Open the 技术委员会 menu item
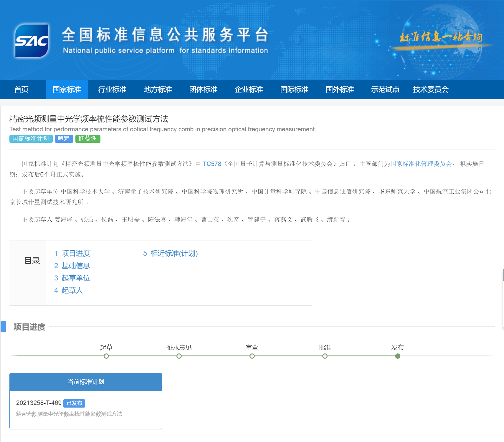 [431, 89]
